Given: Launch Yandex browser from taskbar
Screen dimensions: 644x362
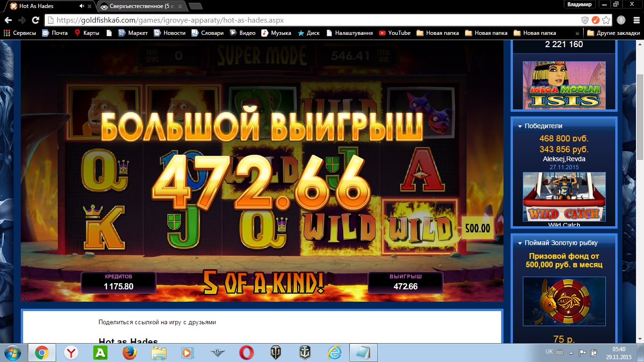Looking at the screenshot, I should click(x=71, y=353).
